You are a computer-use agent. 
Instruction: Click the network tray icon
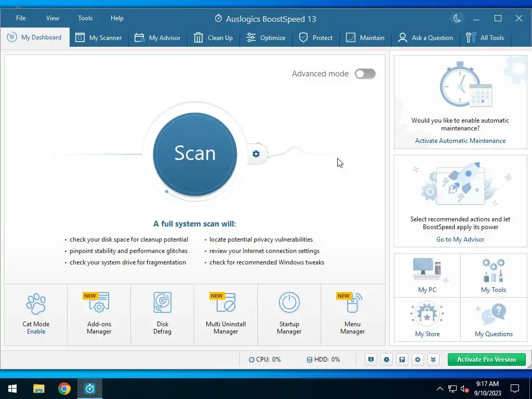coord(453,389)
